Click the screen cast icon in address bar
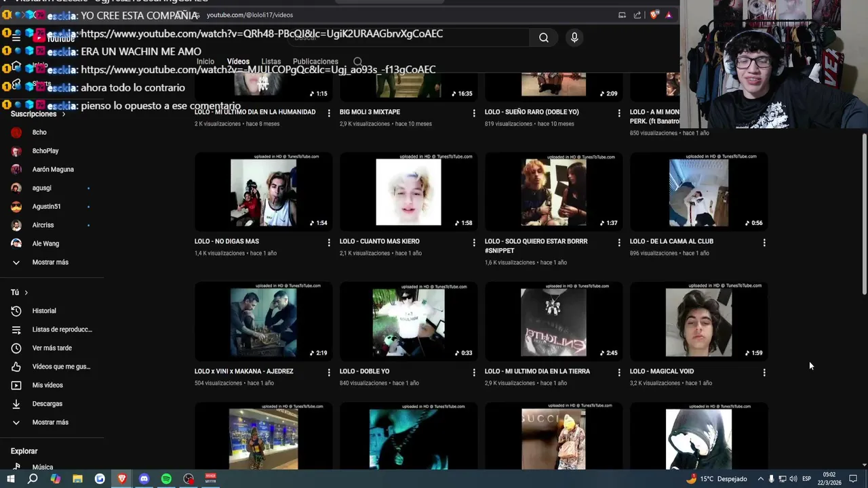Viewport: 868px width, 488px height. (x=622, y=15)
